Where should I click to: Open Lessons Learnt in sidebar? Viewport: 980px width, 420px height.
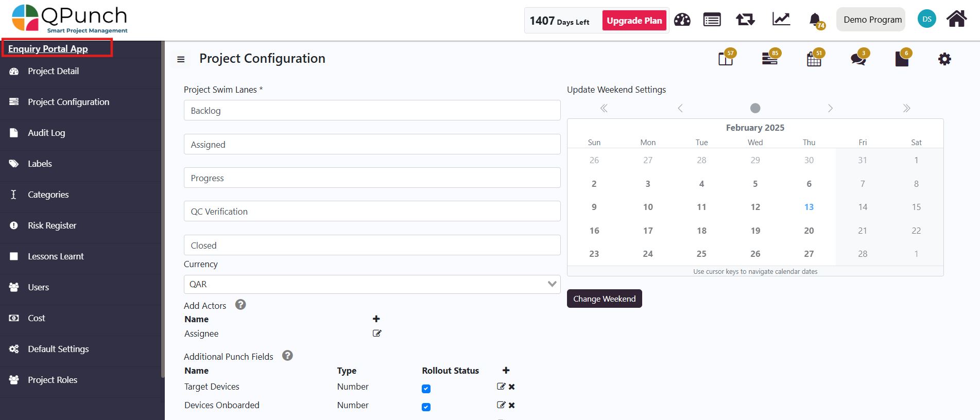tap(81, 256)
